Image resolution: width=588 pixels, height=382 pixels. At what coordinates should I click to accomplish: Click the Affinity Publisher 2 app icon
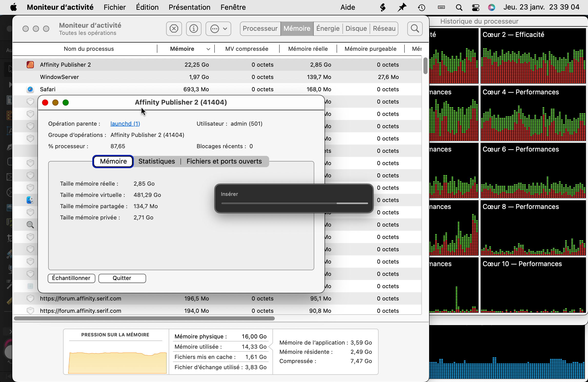30,65
